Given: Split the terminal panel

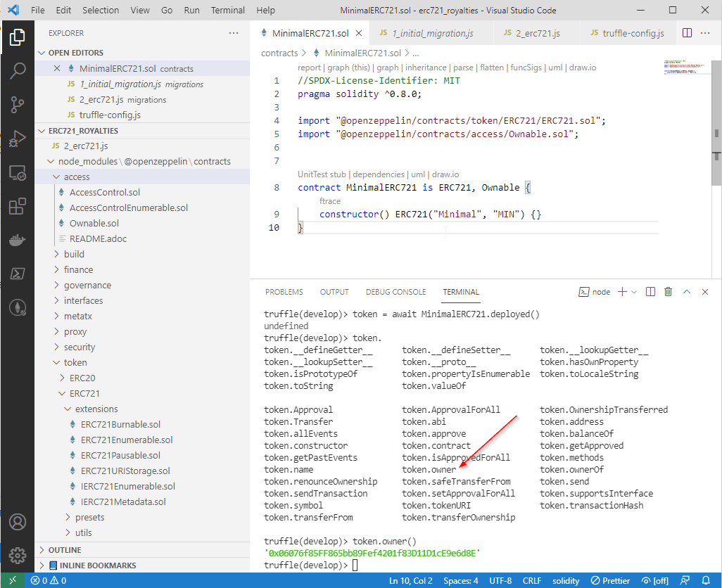Looking at the screenshot, I should 650,292.
